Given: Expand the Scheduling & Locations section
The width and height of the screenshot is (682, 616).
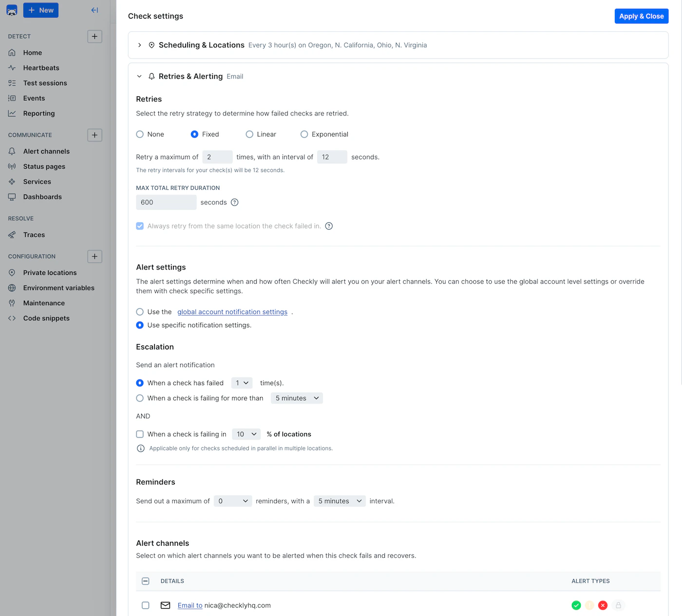Looking at the screenshot, I should [140, 45].
